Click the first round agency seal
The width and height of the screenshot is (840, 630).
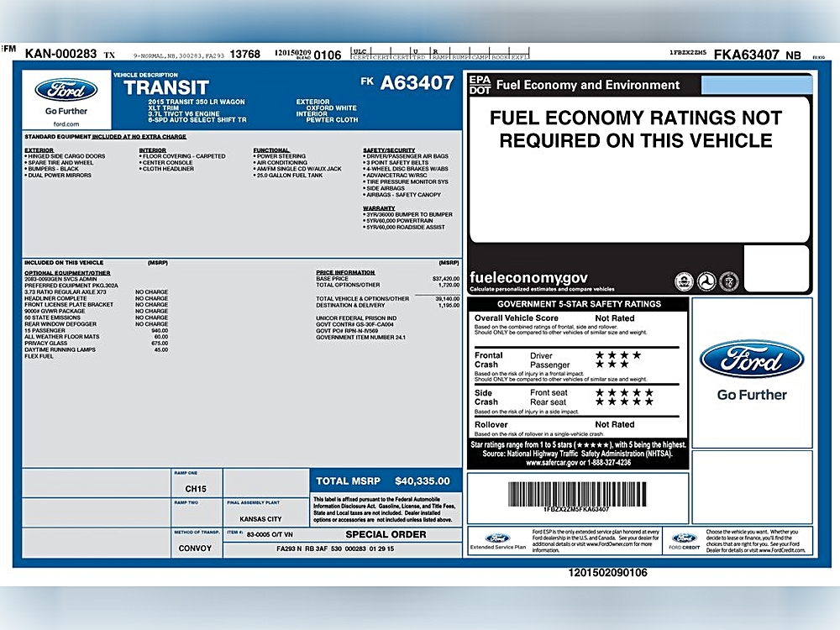684,281
